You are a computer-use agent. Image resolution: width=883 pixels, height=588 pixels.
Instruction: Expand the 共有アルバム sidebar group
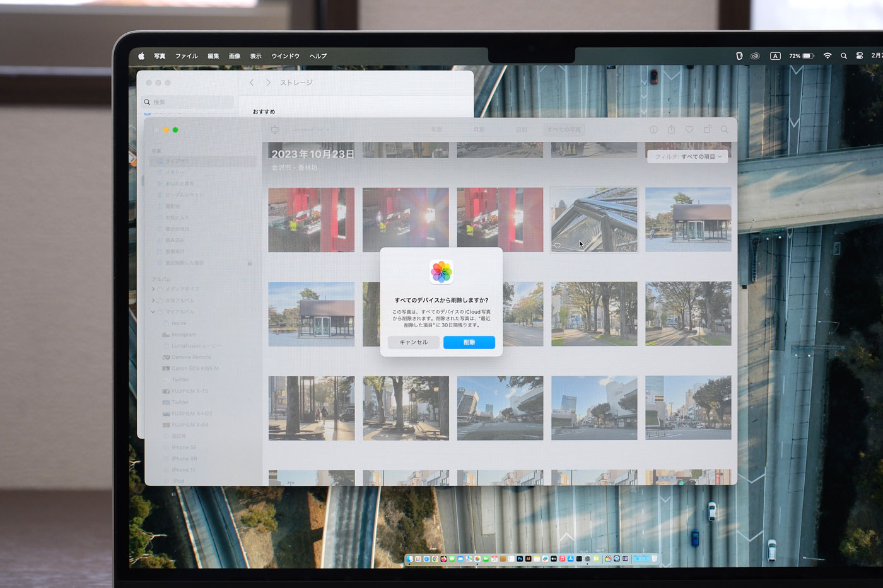[x=153, y=301]
